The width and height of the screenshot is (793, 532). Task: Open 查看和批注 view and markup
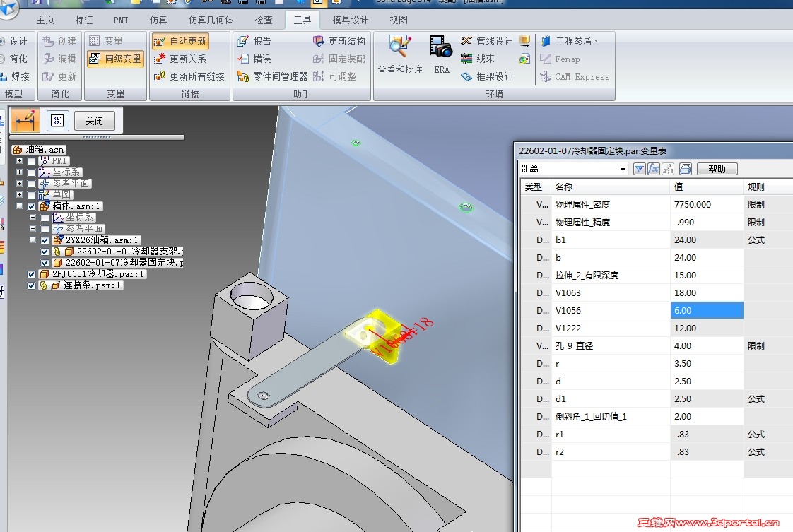[x=400, y=54]
